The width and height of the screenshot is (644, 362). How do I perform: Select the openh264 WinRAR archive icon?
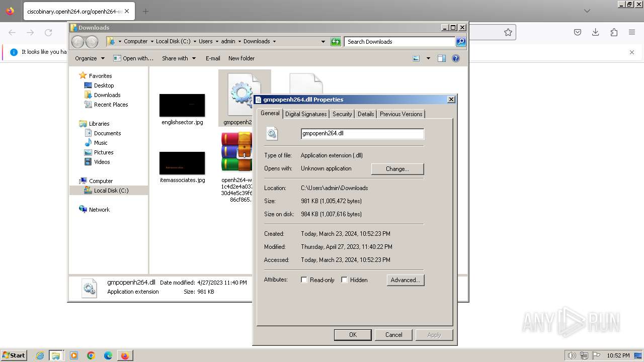[x=236, y=152]
